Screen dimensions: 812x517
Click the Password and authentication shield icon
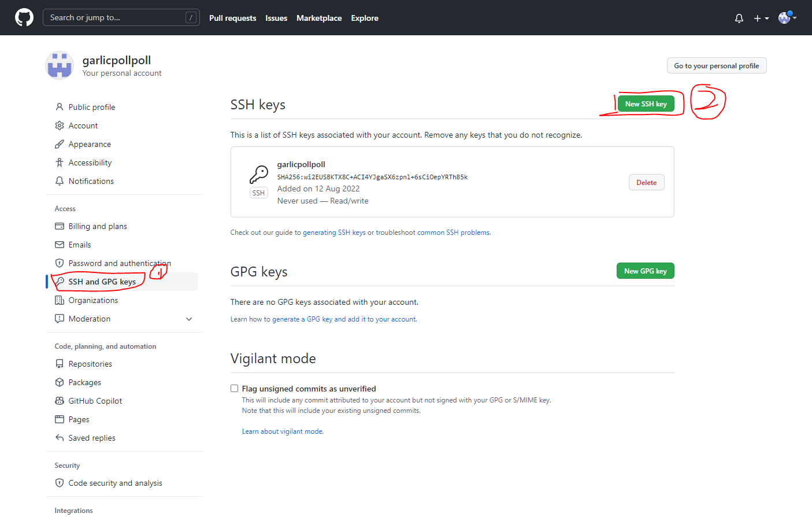pyautogui.click(x=60, y=263)
